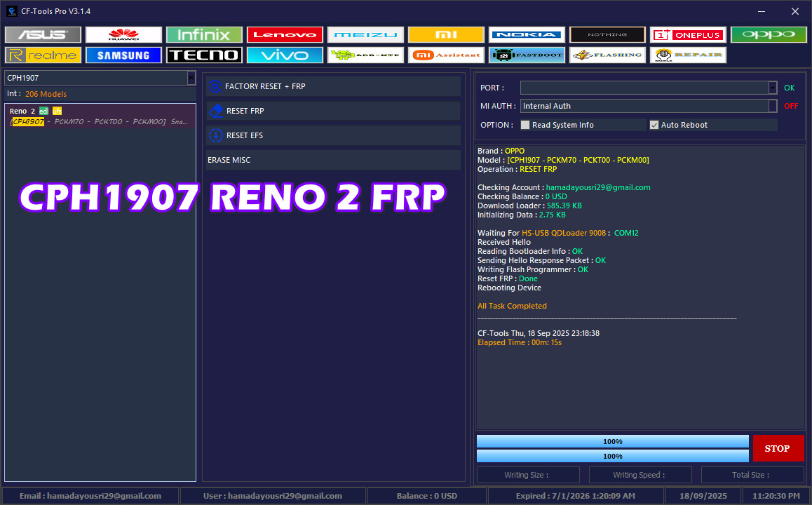Select the Vivo brand logo
Image resolution: width=812 pixels, height=505 pixels.
pos(285,55)
